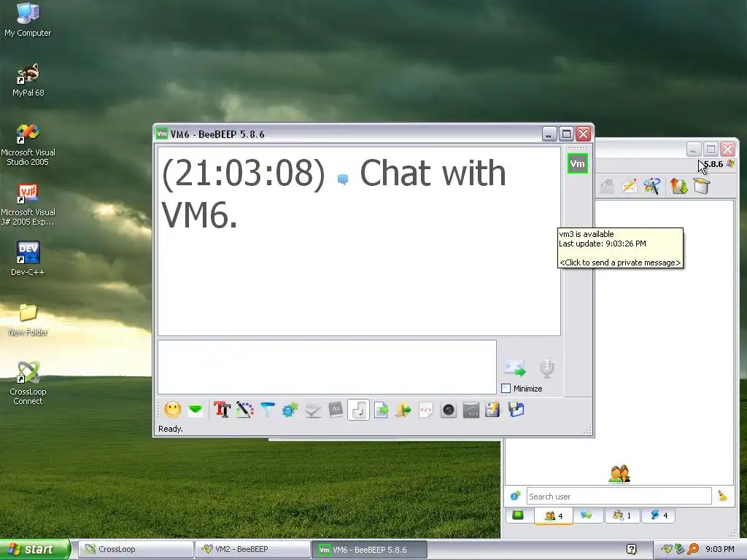Click the green arrow envelope icon
747x560 pixels.
point(196,410)
